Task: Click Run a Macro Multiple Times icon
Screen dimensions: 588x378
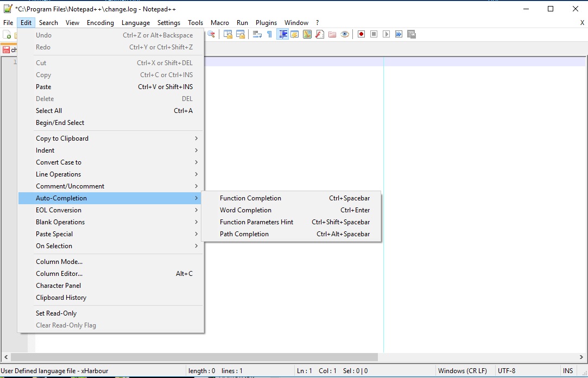Action: pyautogui.click(x=399, y=34)
